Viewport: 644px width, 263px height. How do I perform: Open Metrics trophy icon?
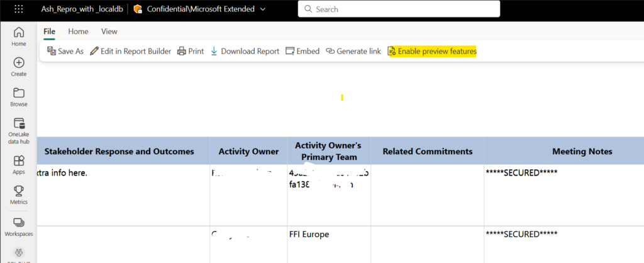point(19,195)
